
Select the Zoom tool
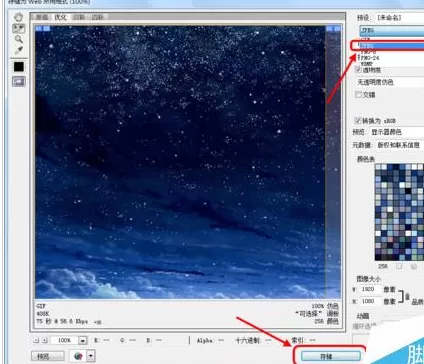[x=19, y=39]
